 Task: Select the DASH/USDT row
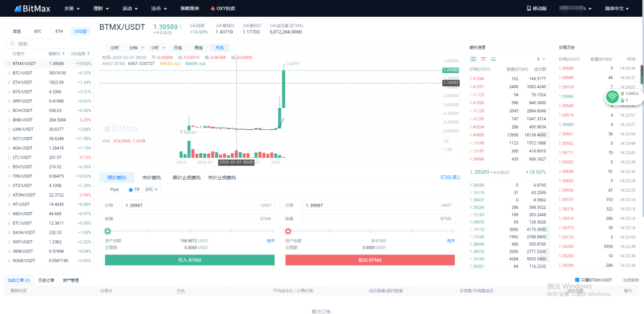tap(48, 232)
